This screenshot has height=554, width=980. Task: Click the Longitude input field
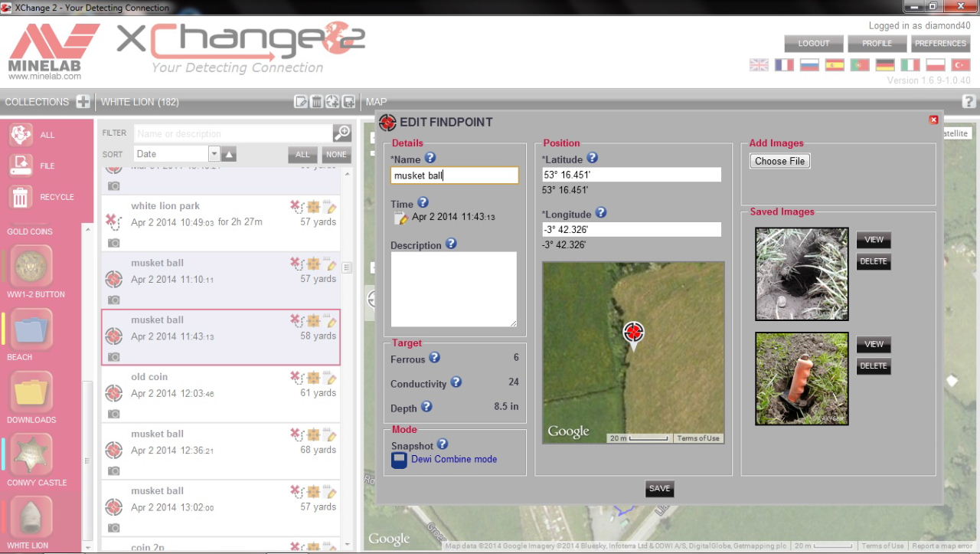[632, 229]
